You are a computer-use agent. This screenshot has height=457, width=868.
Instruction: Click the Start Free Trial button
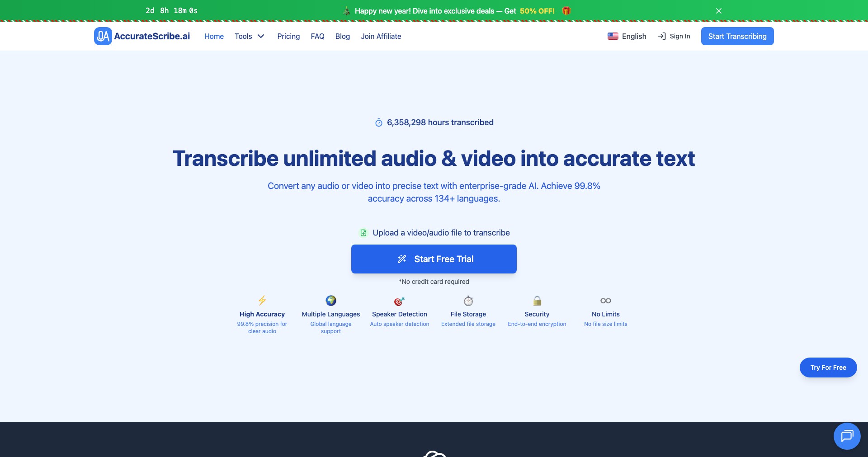[x=434, y=259]
